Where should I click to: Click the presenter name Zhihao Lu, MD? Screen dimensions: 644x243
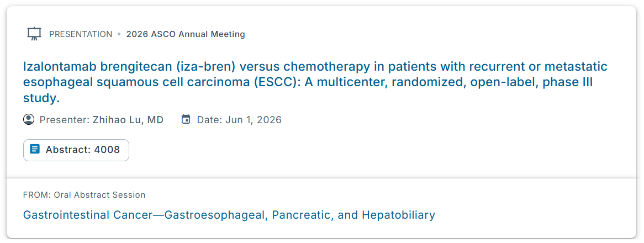[x=128, y=120]
